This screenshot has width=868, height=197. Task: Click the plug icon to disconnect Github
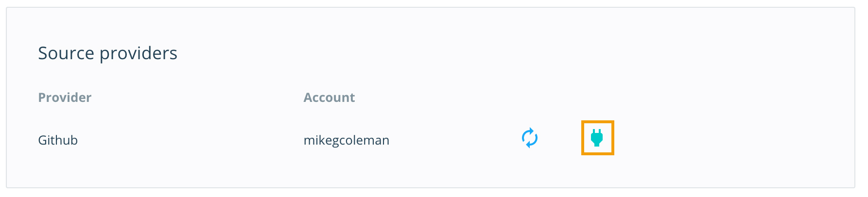click(x=597, y=138)
